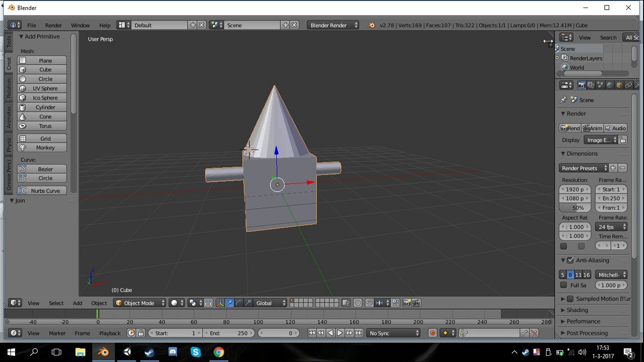This screenshot has width=644, height=362.
Task: Open the Render properties camera tab
Action: coord(582,85)
